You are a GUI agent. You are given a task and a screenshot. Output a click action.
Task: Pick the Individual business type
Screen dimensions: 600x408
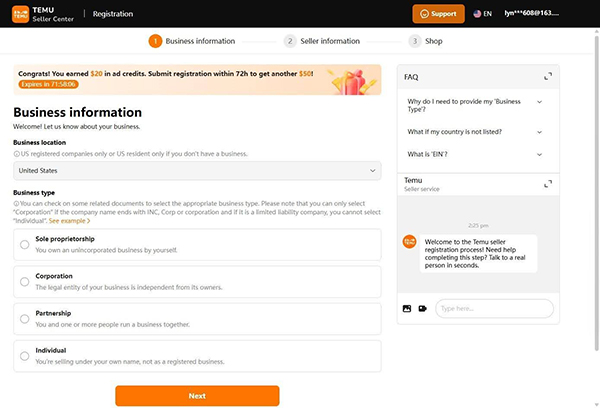coord(24,355)
